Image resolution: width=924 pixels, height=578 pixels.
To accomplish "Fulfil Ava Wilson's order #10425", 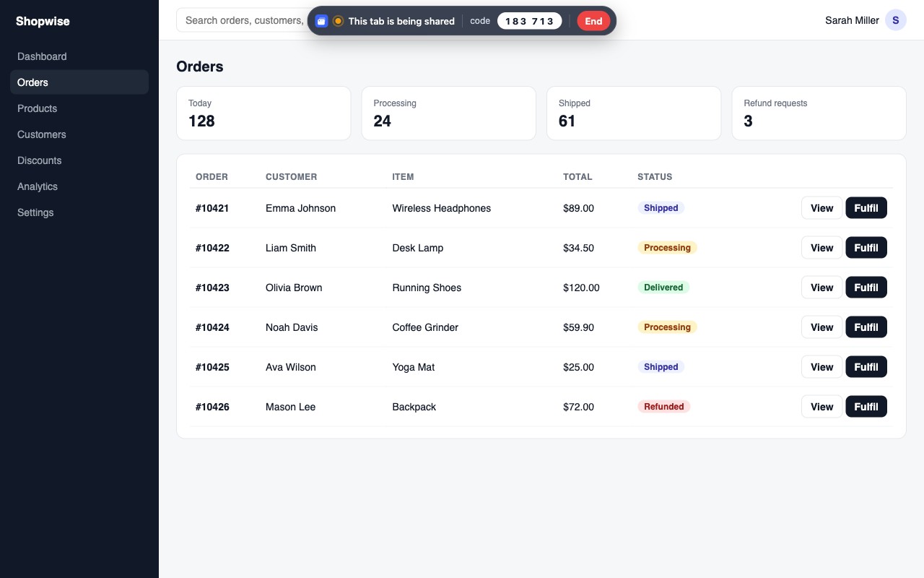I will point(866,367).
